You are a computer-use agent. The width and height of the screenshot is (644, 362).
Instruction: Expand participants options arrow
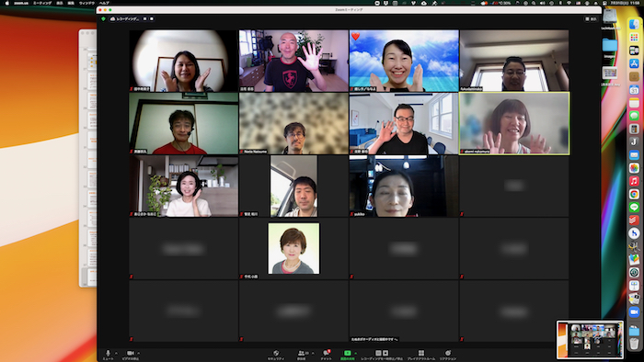(313, 353)
